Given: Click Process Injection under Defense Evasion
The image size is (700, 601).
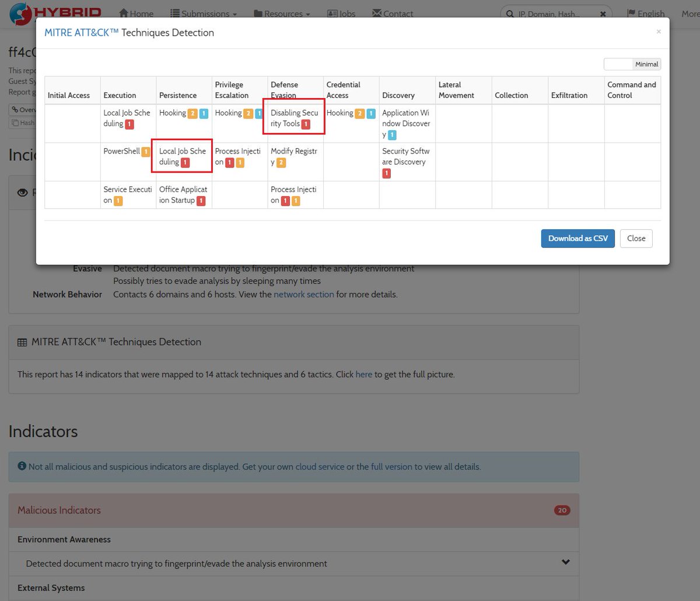Looking at the screenshot, I should (293, 195).
